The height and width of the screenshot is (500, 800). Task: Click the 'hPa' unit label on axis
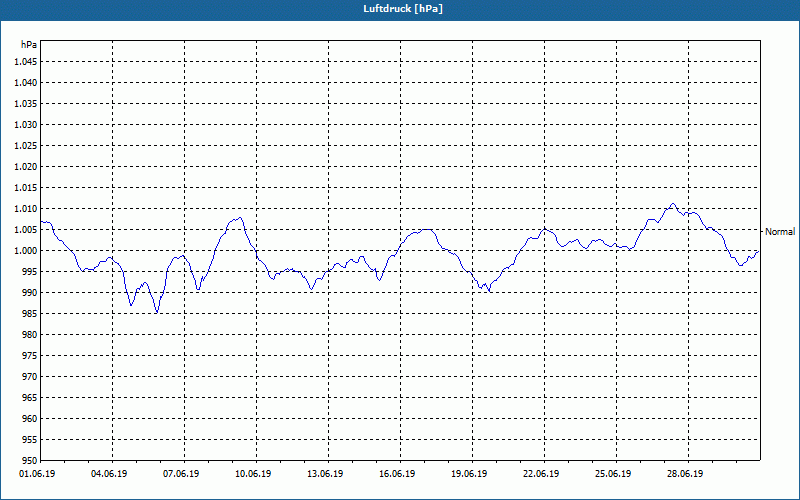click(29, 45)
